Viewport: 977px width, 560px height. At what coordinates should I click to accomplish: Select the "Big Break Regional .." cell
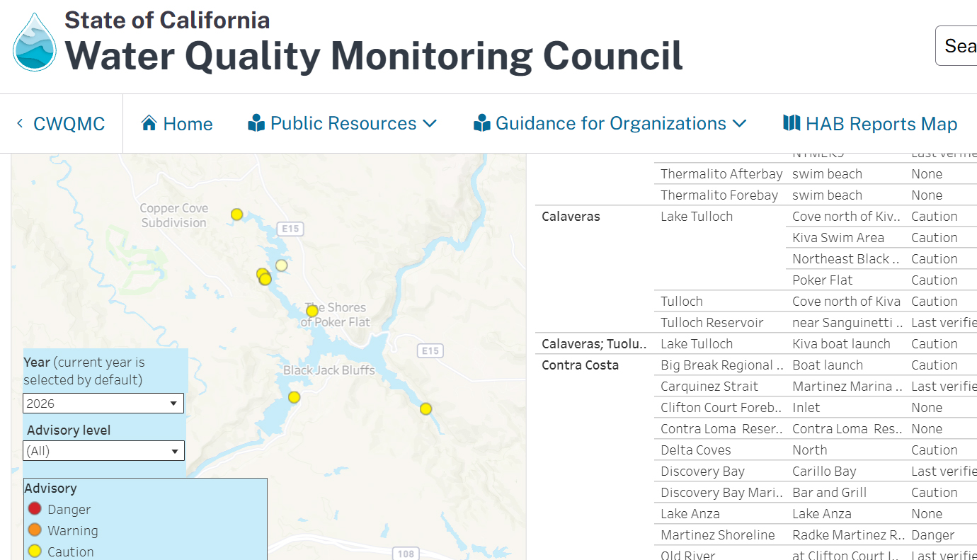[721, 365]
